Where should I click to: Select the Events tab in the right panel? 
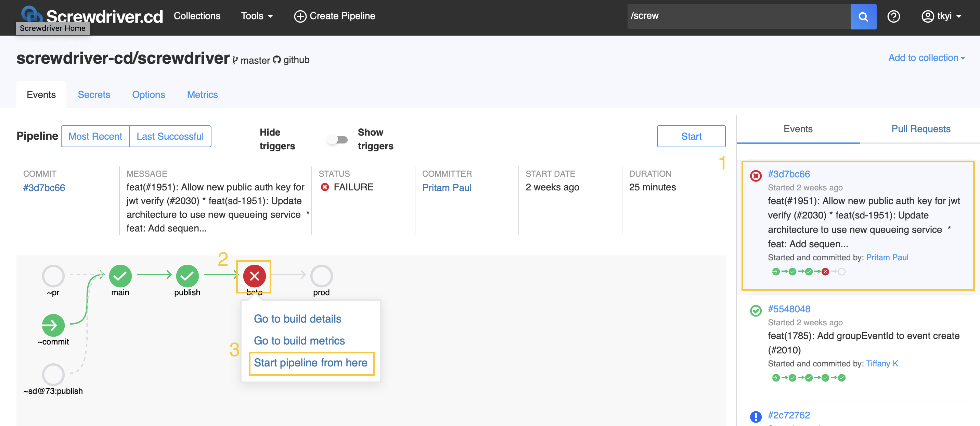click(798, 129)
